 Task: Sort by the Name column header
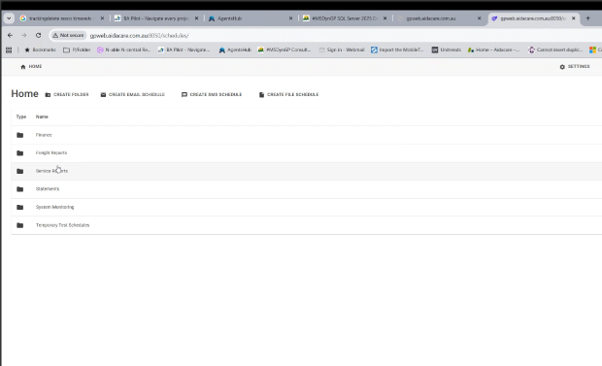(42, 117)
